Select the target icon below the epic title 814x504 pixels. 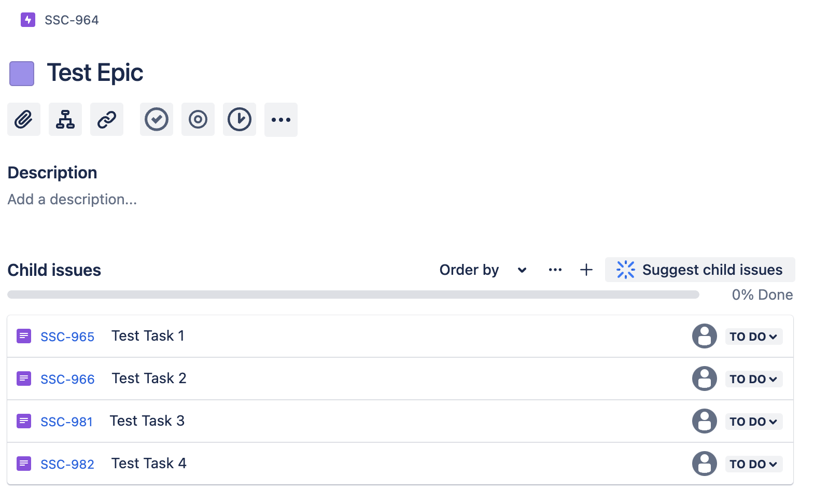coord(198,119)
